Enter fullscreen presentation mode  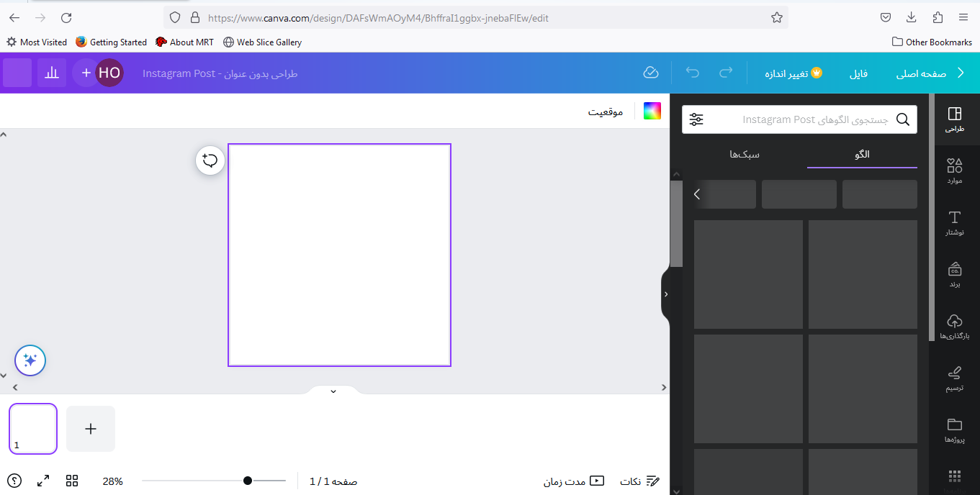43,481
